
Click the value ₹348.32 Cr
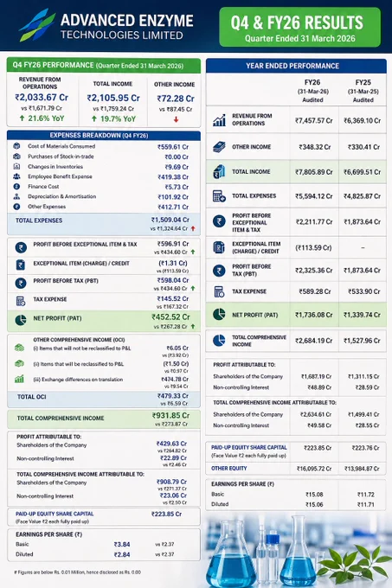[315, 147]
